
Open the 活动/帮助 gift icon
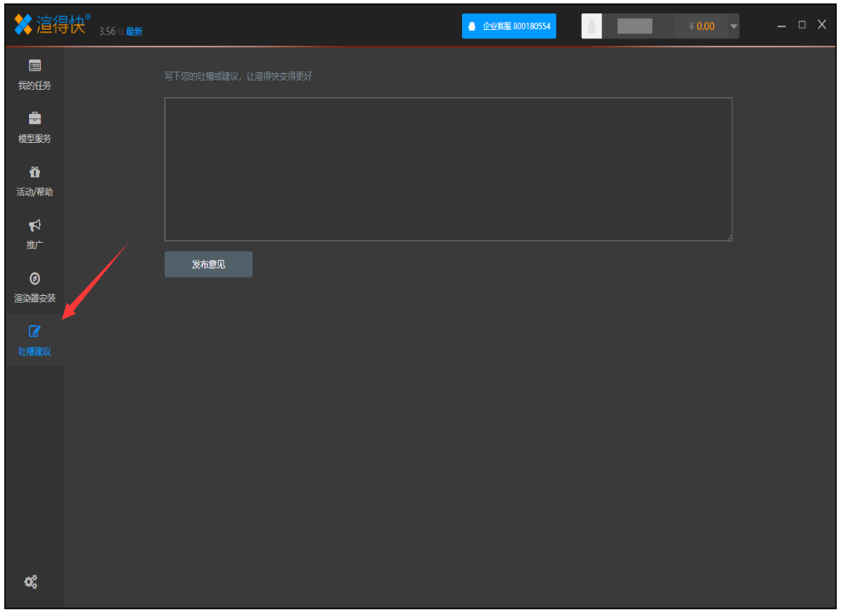(35, 172)
